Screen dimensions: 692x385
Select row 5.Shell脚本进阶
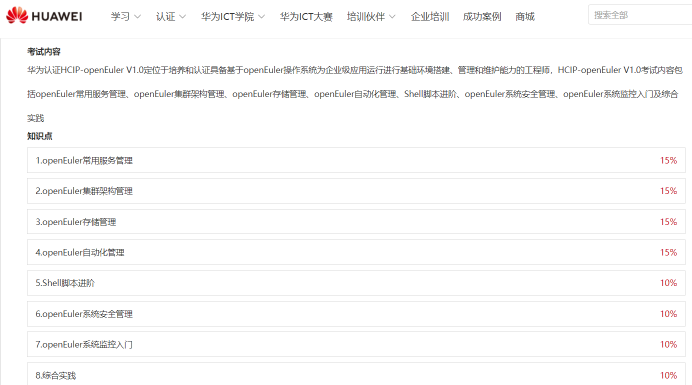click(356, 283)
